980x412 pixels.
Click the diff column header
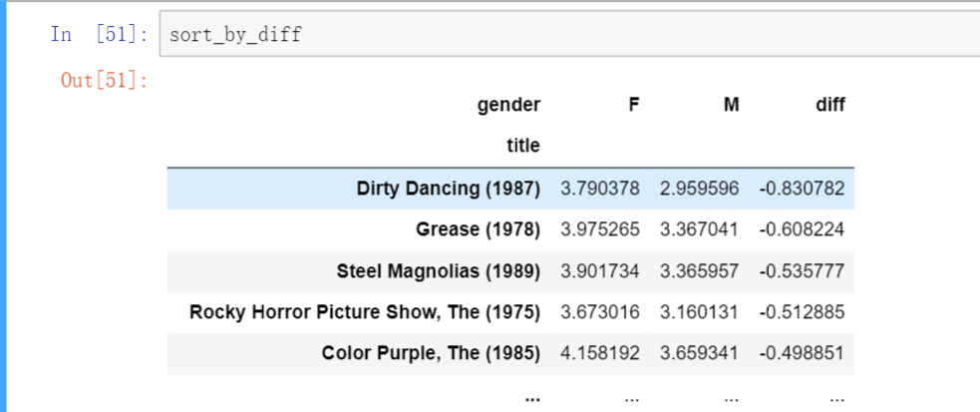pos(830,105)
